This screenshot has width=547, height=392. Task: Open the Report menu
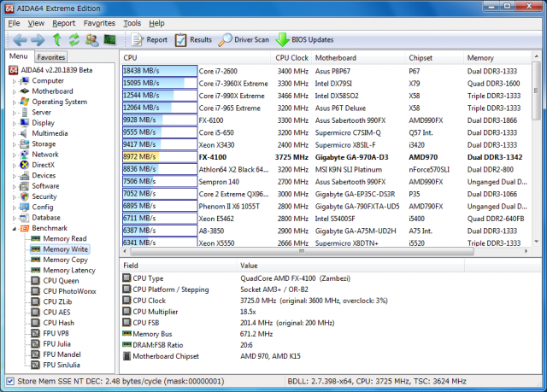click(x=64, y=23)
